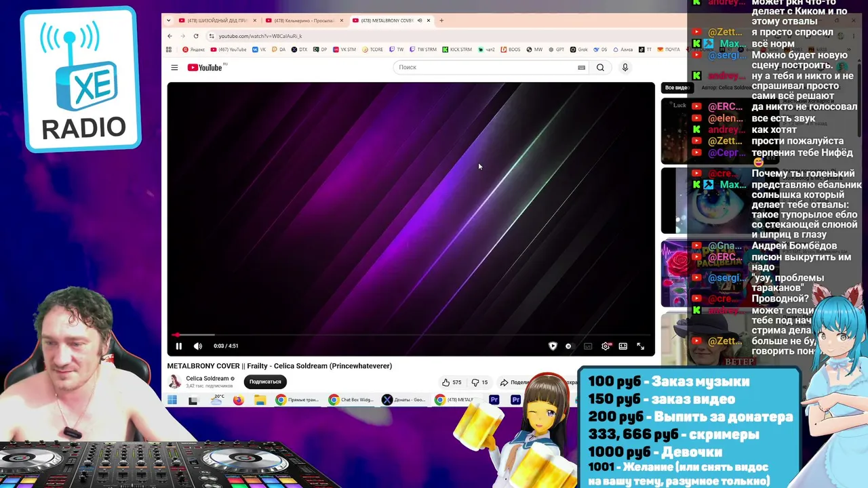The width and height of the screenshot is (868, 488).
Task: Close the METALBRONY COVER tab
Action: (429, 20)
